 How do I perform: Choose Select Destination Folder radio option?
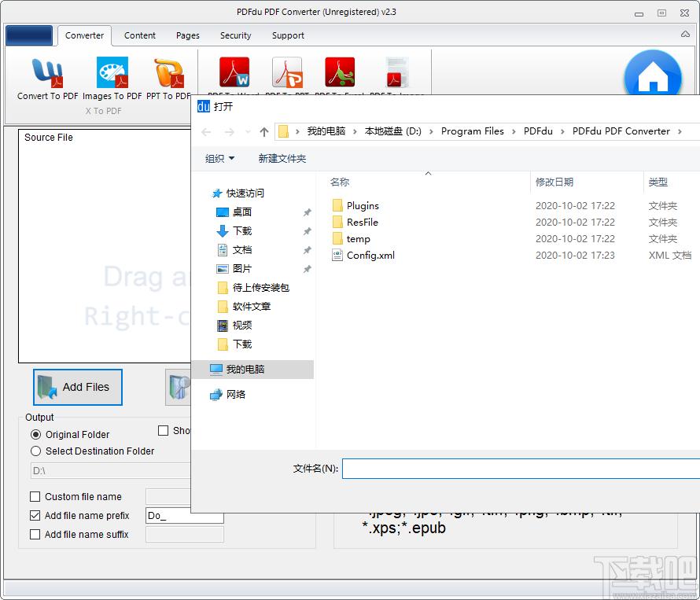[35, 451]
